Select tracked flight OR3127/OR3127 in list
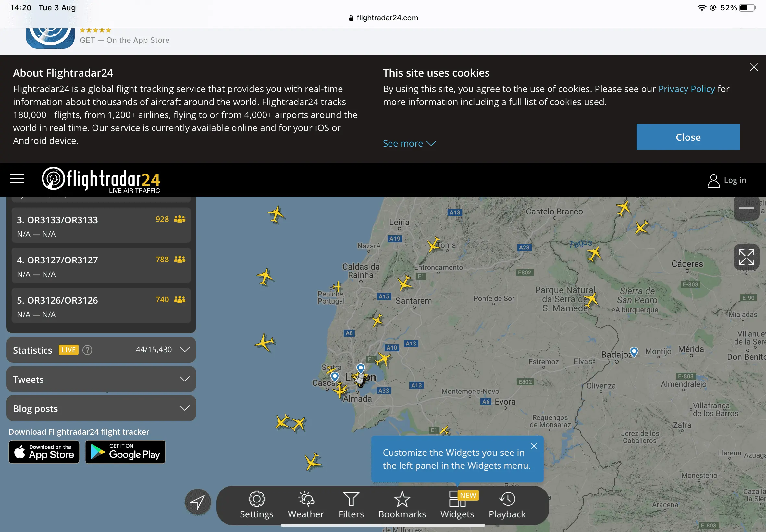Image resolution: width=766 pixels, height=532 pixels. tap(101, 266)
